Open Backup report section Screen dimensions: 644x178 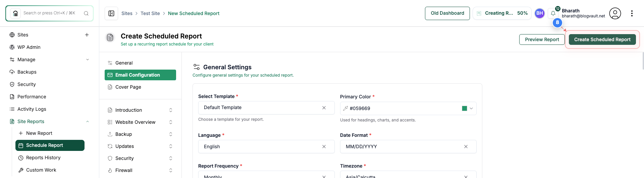coord(123,134)
